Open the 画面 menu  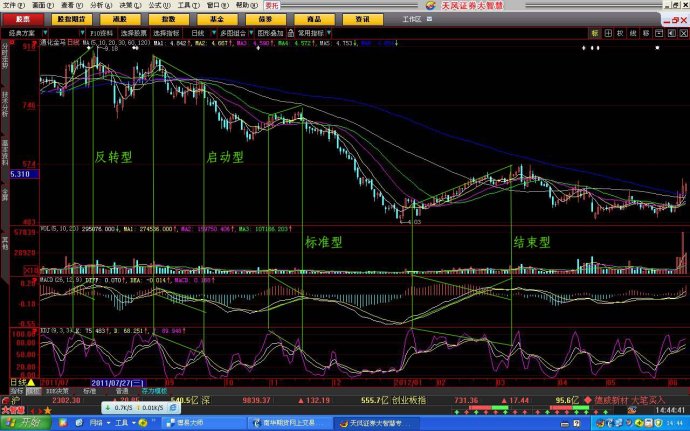click(x=43, y=5)
